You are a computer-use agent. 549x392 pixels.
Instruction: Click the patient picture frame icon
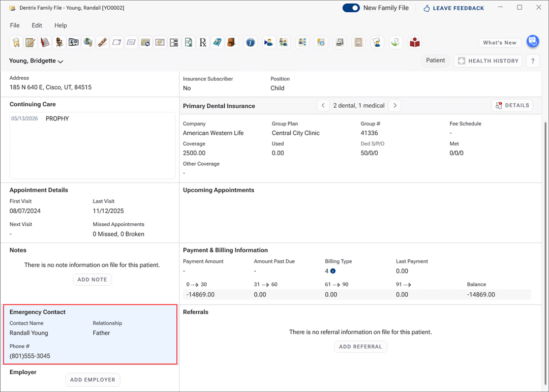pos(358,43)
